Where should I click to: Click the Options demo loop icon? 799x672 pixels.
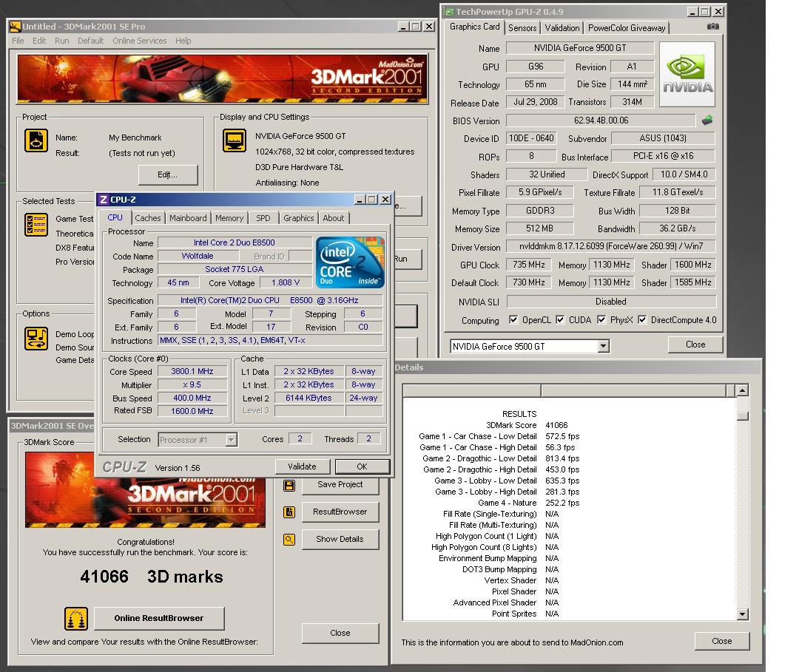pyautogui.click(x=36, y=339)
